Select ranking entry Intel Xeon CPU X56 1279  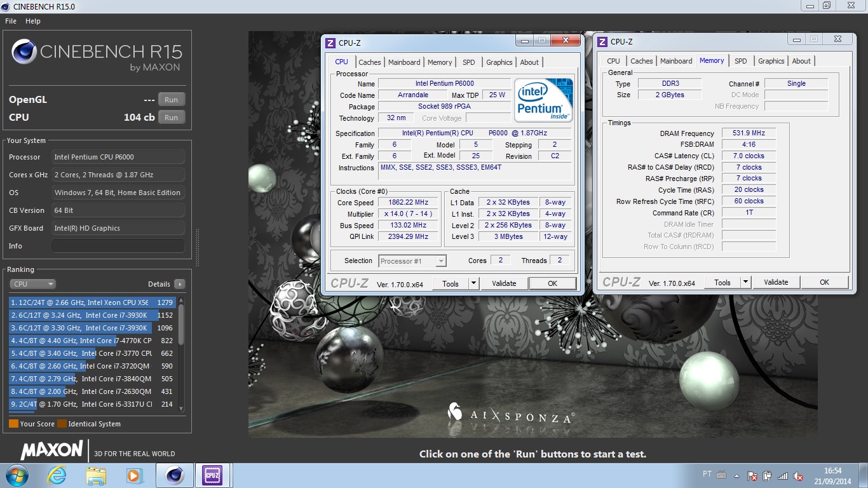coord(92,302)
